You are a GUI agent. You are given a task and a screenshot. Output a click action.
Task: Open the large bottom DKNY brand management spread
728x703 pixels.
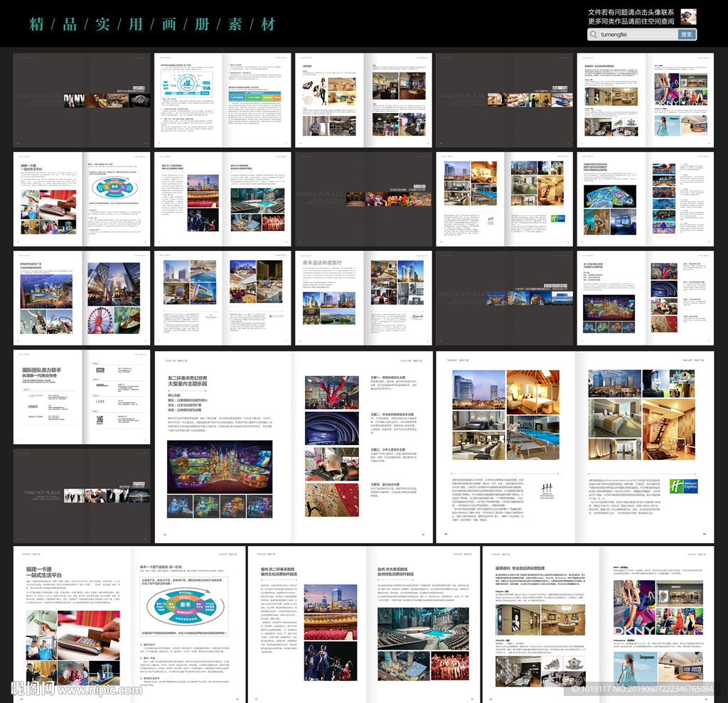599,625
